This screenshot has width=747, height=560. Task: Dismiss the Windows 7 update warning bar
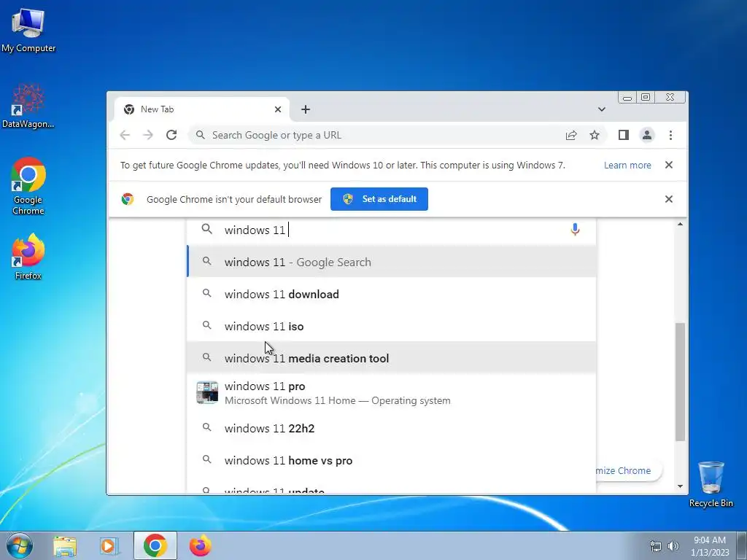coord(669,165)
